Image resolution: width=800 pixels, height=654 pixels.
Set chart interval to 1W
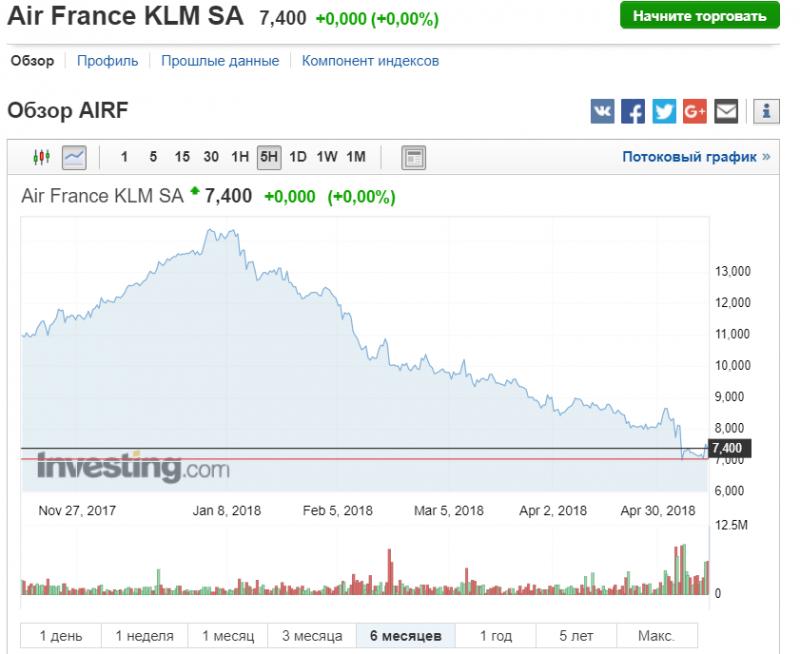coord(327,157)
